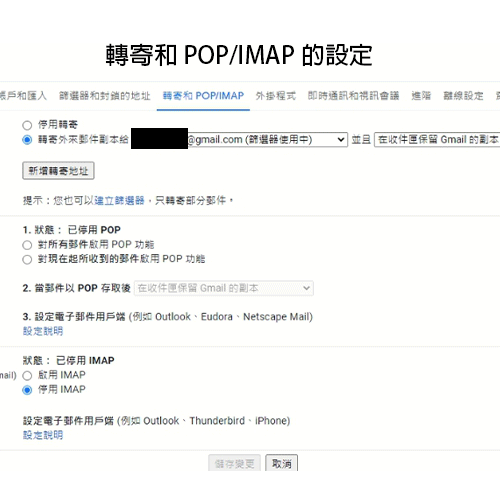Click the 取消 button

click(282, 463)
